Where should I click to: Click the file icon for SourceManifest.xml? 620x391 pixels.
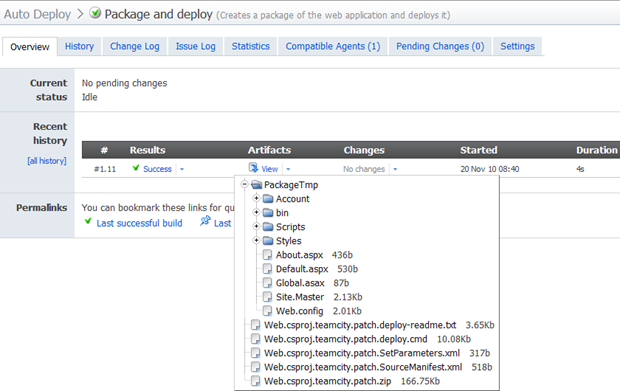click(x=256, y=367)
